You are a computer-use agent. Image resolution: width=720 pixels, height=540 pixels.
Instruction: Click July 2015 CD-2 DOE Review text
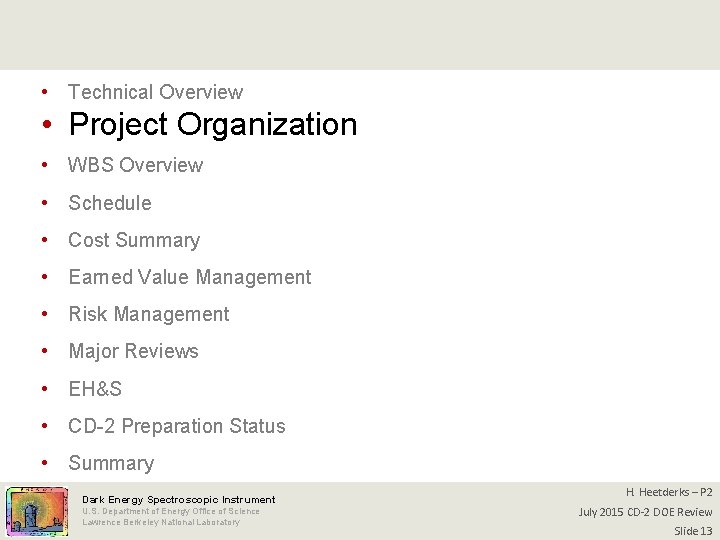point(645,512)
